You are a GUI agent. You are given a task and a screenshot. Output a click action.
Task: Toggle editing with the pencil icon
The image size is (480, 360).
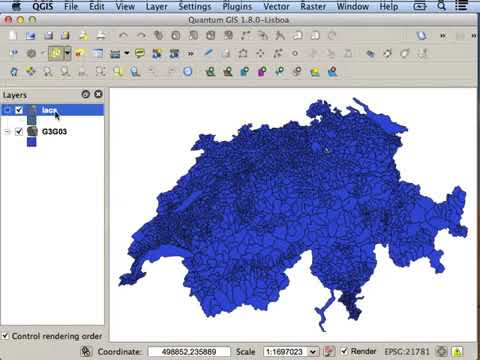(x=208, y=53)
